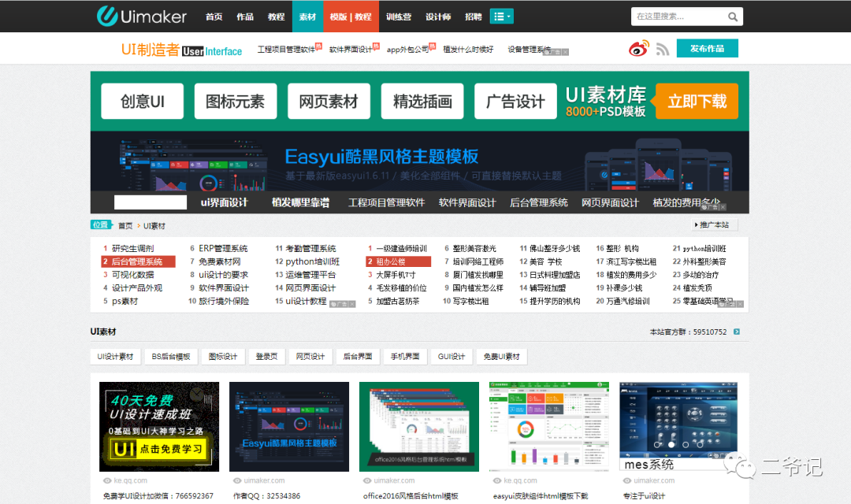This screenshot has width=851, height=504.
Task: Open the office2016 green template thumbnail
Action: pos(419,426)
